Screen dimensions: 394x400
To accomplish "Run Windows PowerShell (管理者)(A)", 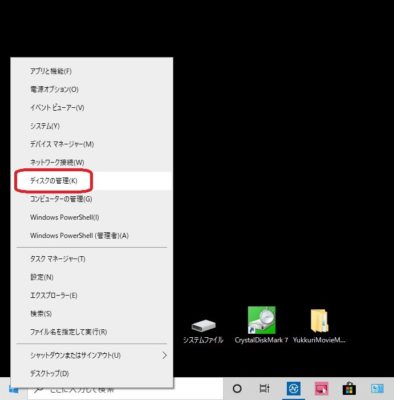I will coord(92,235).
